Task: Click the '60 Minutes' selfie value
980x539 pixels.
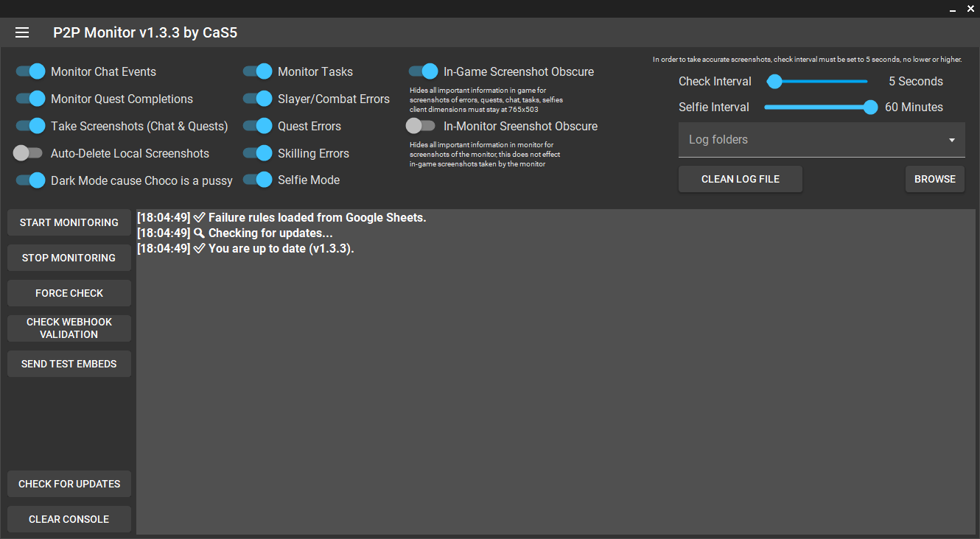Action: coord(914,107)
